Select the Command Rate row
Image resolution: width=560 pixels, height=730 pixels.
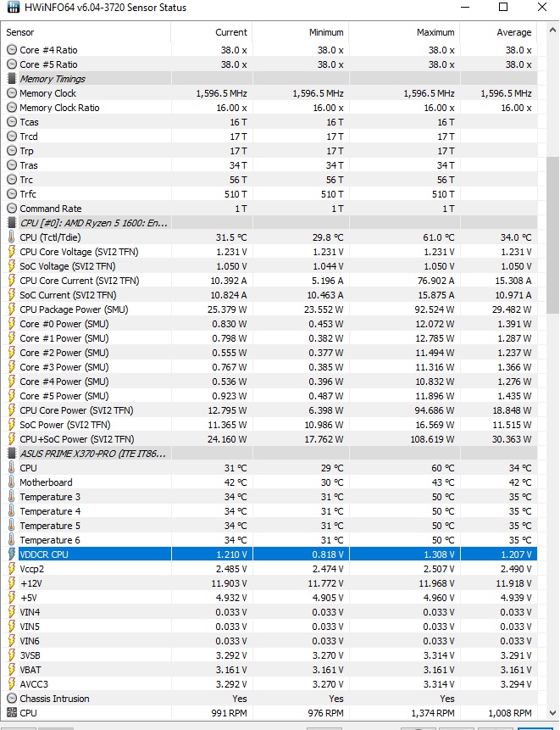(x=269, y=209)
